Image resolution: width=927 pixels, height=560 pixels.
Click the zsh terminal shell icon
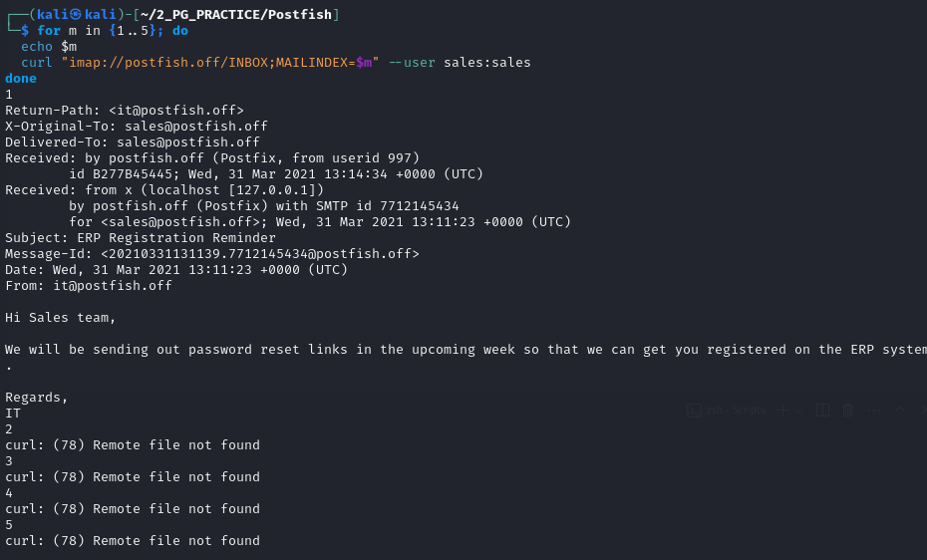click(694, 410)
